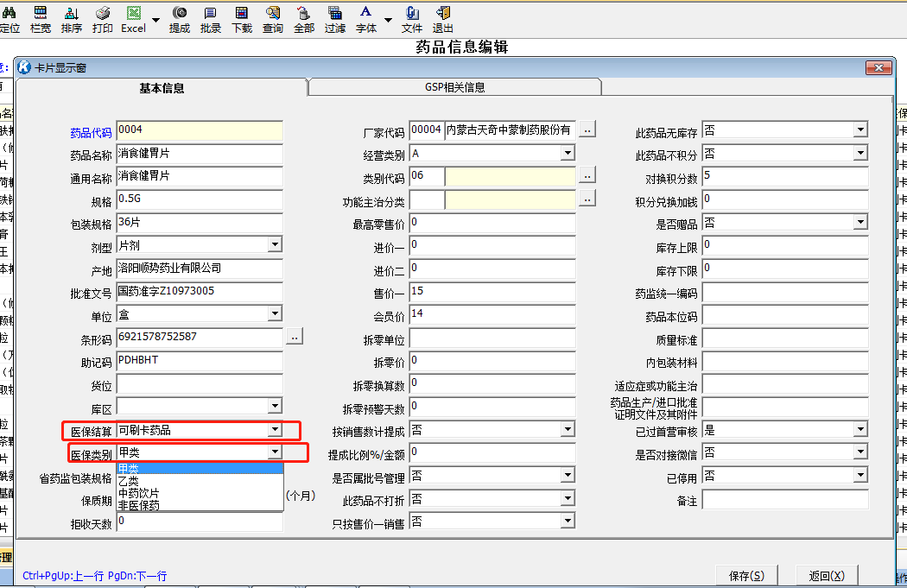Select the 基本信息 tab
907x588 pixels.
coord(162,86)
